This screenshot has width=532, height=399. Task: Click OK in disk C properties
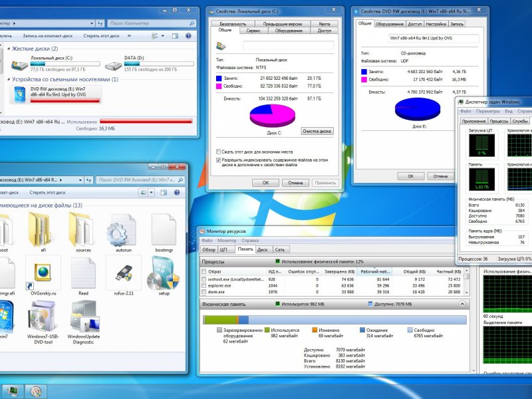point(265,182)
